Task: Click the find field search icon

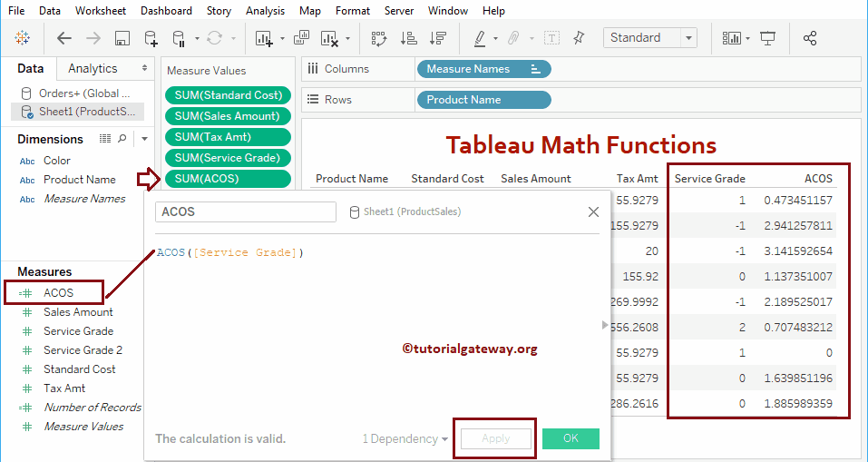Action: pyautogui.click(x=122, y=139)
